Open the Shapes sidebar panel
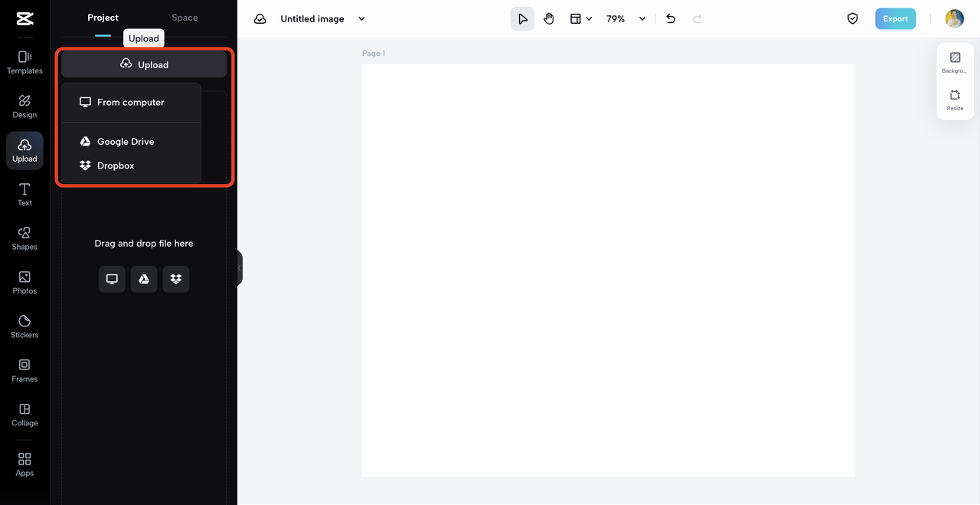The image size is (980, 505). point(24,238)
